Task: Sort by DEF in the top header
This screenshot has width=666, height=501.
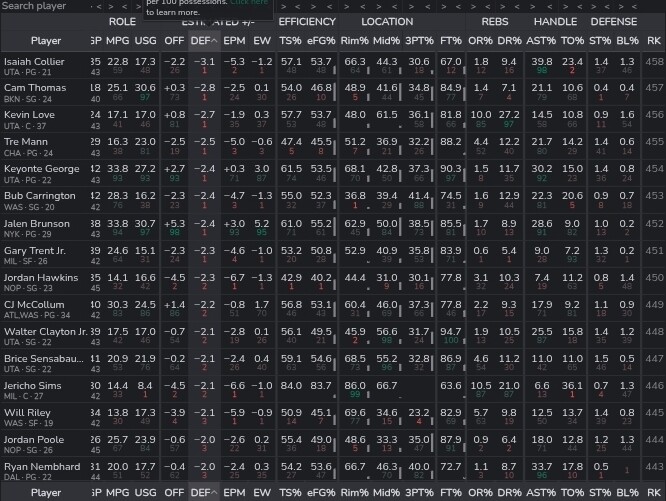Action: 202,42
